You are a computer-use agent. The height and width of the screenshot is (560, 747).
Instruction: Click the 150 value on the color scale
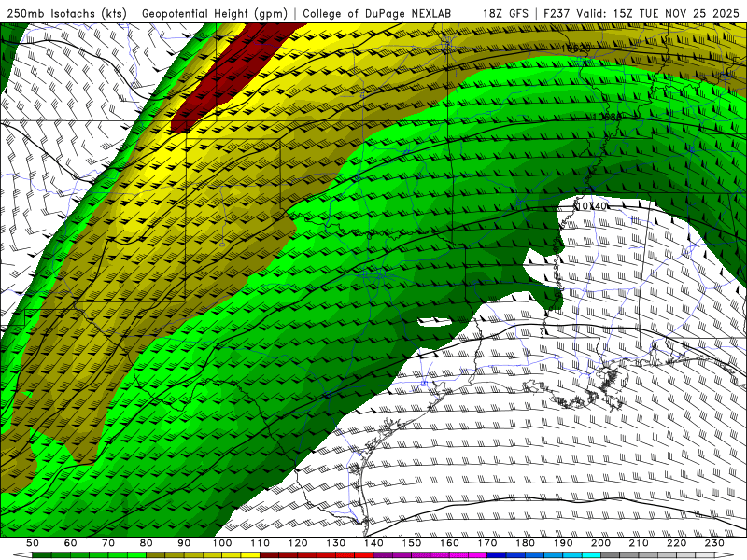point(411,543)
